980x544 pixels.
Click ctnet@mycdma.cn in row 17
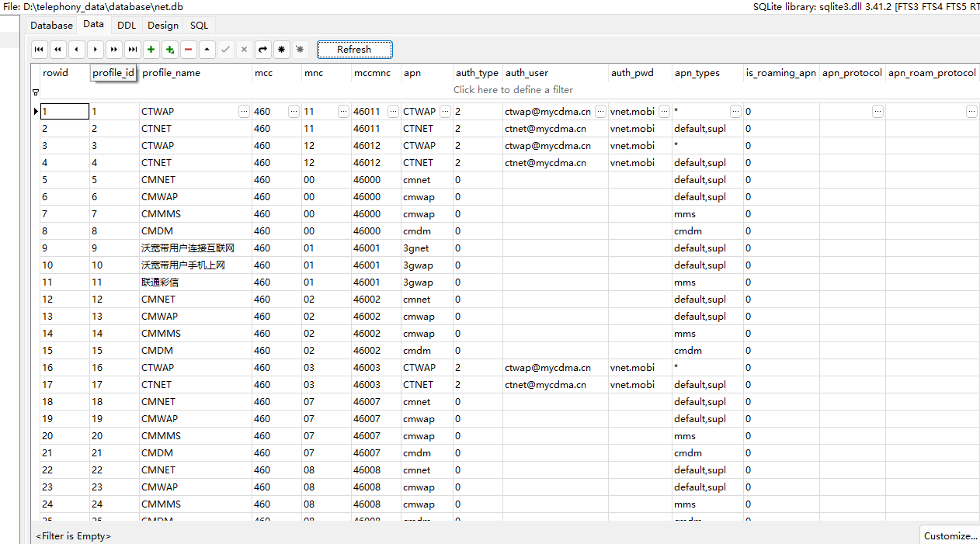pyautogui.click(x=555, y=385)
